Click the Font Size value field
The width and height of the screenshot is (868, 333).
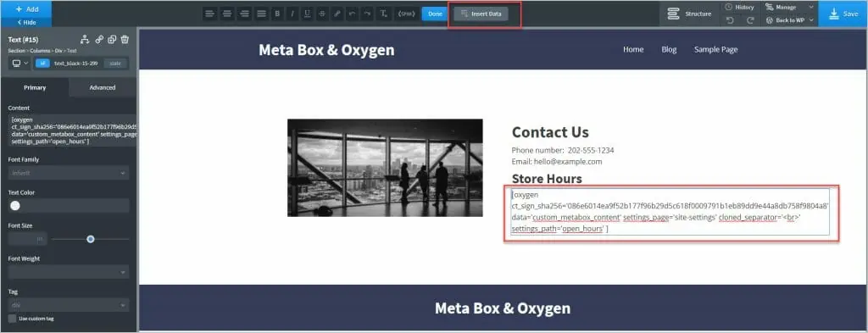(x=27, y=239)
